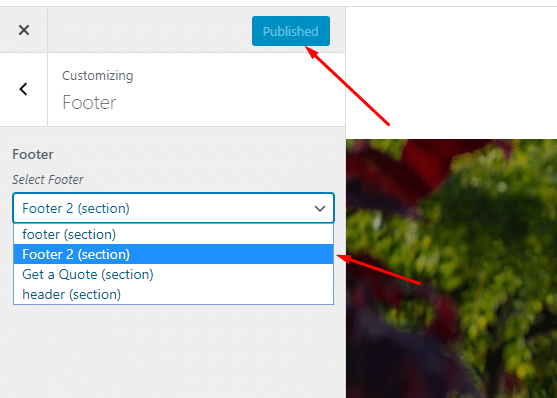The image size is (557, 398).
Task: Click the empty top bar space left of Published
Action: [x=149, y=30]
